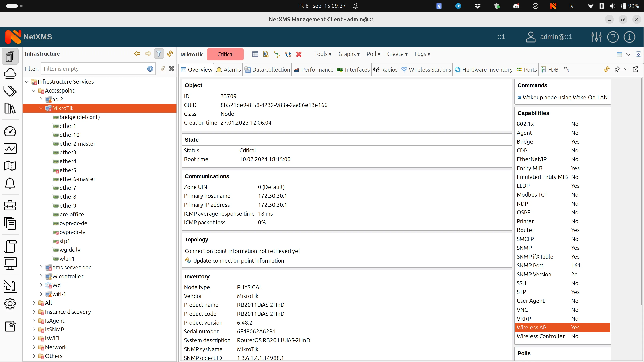Screen dimensions: 644x362
Task: Open the Configuration gear in sidebar
Action: point(10,304)
